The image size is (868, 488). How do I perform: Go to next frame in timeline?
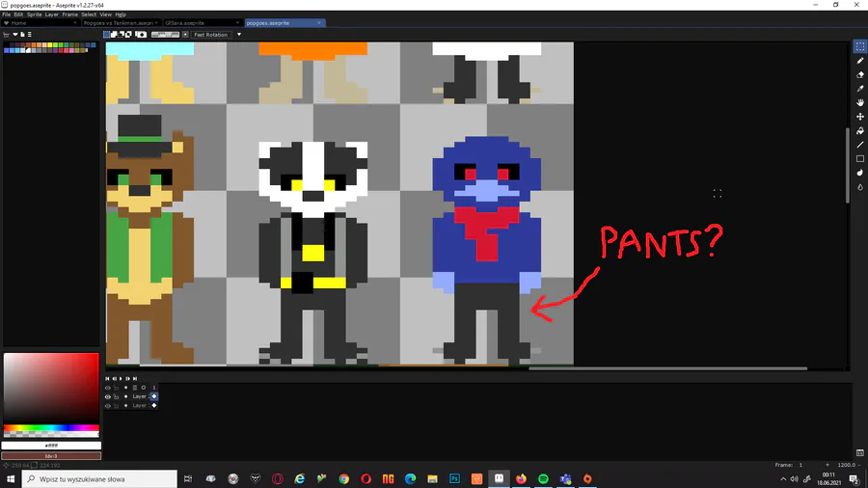(128, 378)
